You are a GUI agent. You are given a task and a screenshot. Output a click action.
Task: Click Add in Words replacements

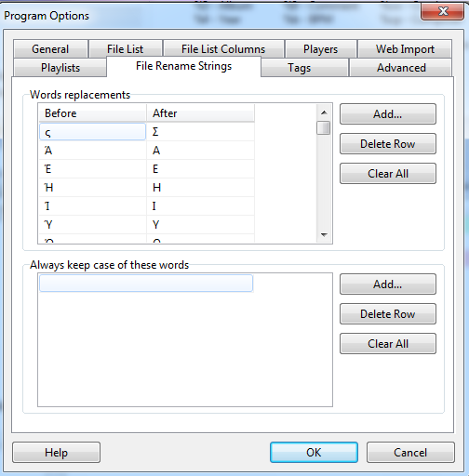coord(388,114)
